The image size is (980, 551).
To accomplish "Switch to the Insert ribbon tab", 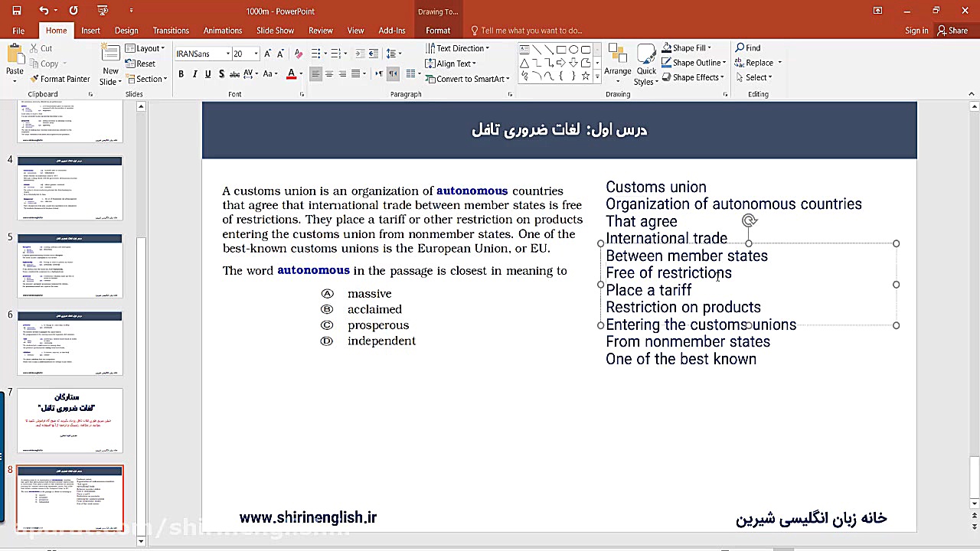I will tap(90, 31).
